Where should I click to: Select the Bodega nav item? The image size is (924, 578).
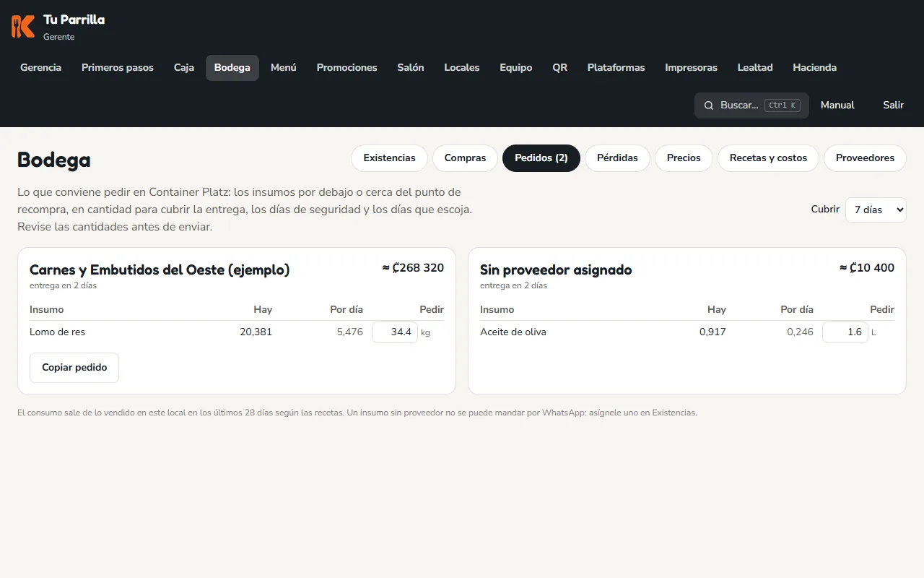coord(232,68)
